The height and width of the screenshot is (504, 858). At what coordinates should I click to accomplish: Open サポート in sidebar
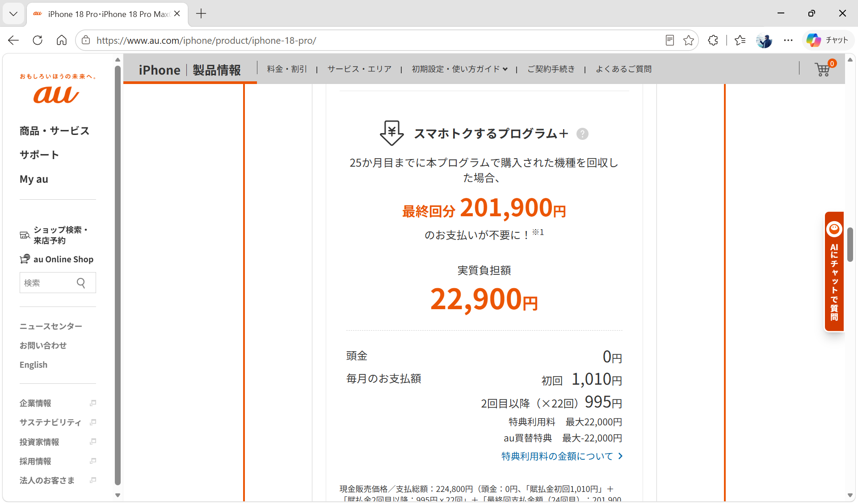pyautogui.click(x=39, y=155)
